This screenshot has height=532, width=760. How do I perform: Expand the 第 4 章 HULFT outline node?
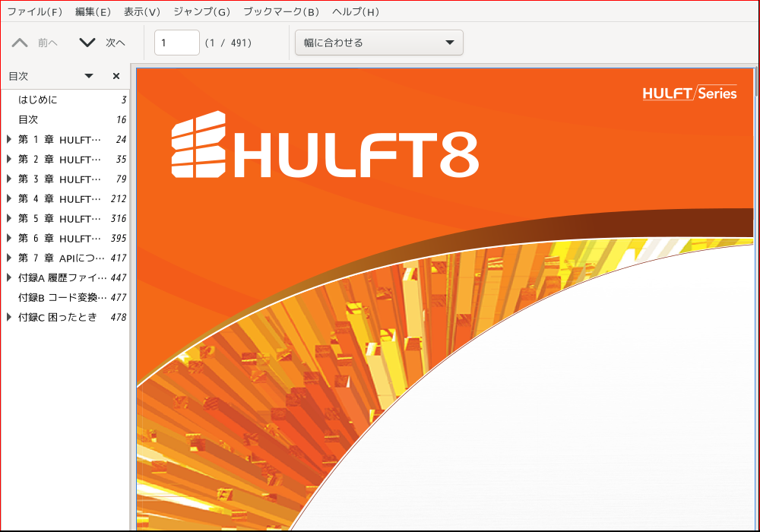[8, 198]
